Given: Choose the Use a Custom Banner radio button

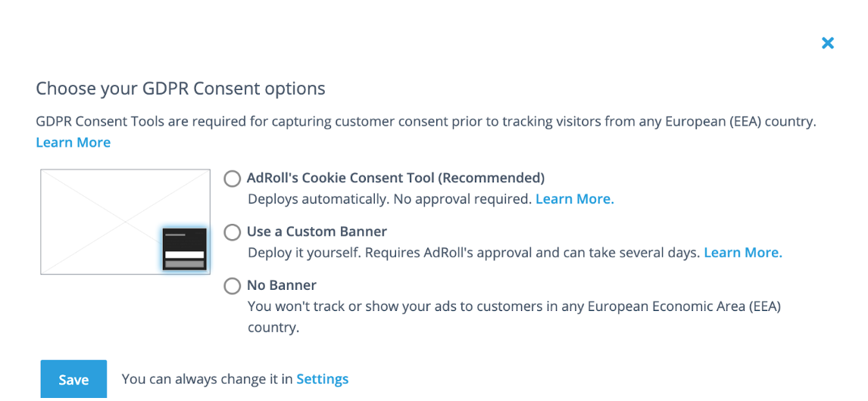Looking at the screenshot, I should (233, 232).
